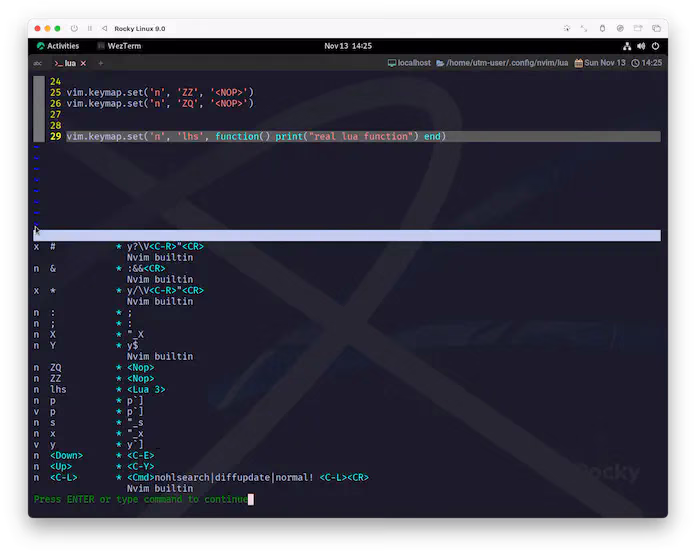Open the UTM drive image icon

(x=620, y=28)
